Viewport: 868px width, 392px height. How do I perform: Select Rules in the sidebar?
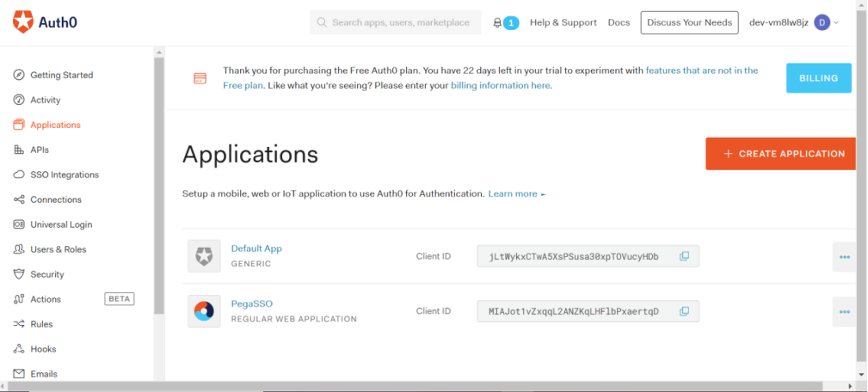[41, 324]
